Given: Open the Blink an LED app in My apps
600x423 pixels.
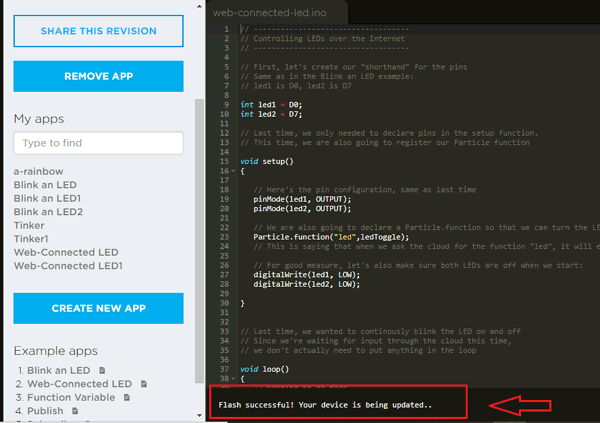Looking at the screenshot, I should 45,185.
